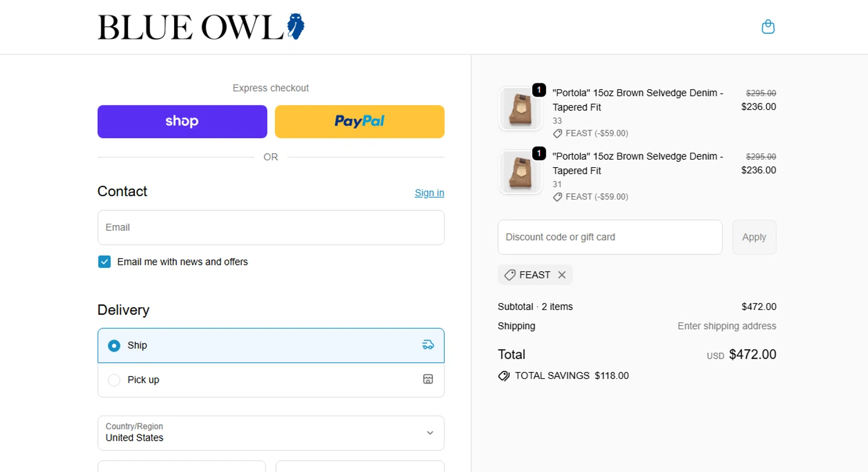The width and height of the screenshot is (868, 472).
Task: Click the $472.00 total amount
Action: [752, 355]
